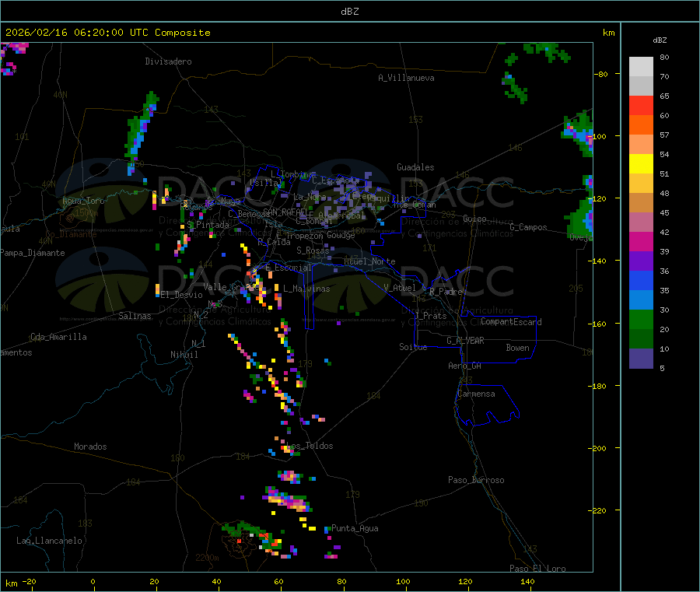700x592 pixels.
Task: Choose the slate 5-10 dBZ legend swatch
Action: pyautogui.click(x=641, y=359)
